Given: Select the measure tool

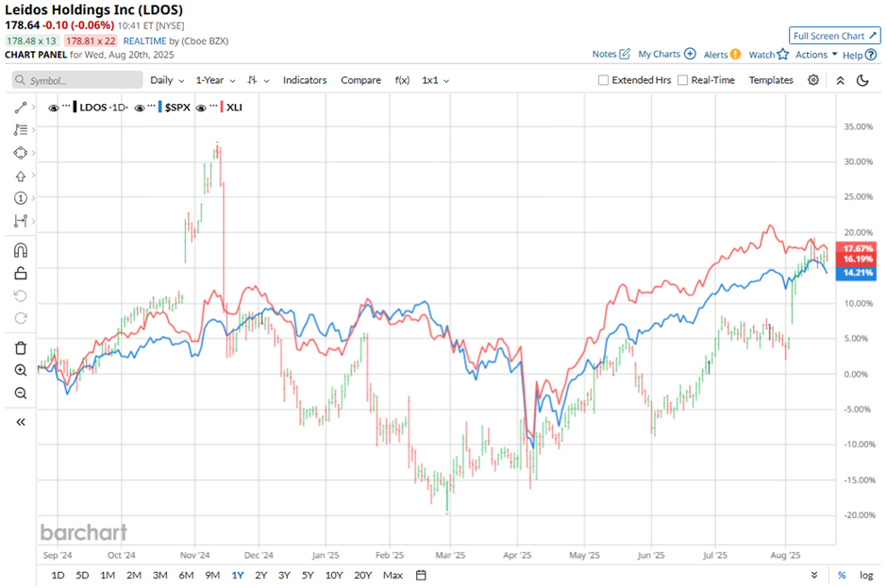Looking at the screenshot, I should (x=21, y=221).
